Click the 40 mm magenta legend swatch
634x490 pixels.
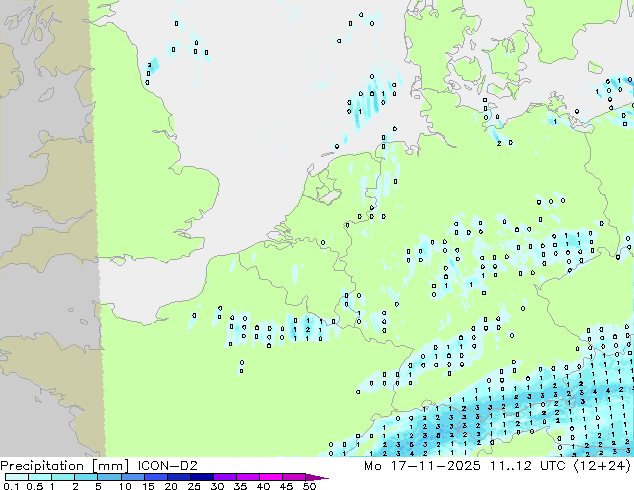271,477
